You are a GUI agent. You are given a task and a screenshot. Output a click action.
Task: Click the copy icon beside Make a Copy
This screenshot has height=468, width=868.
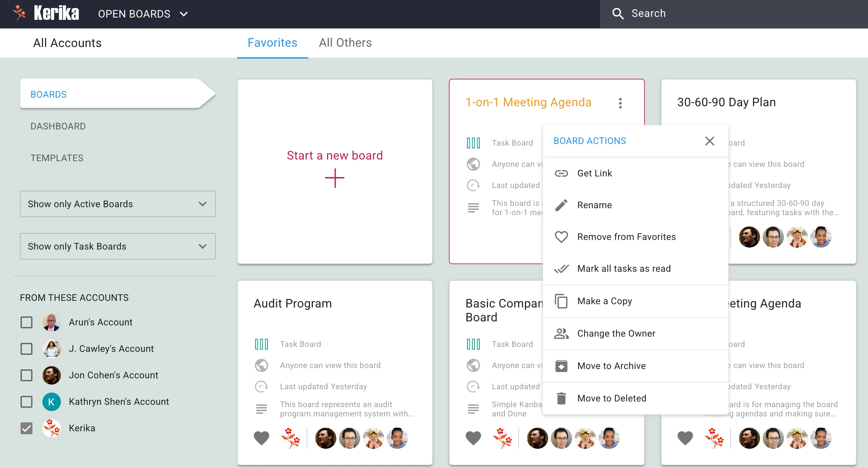(x=561, y=301)
